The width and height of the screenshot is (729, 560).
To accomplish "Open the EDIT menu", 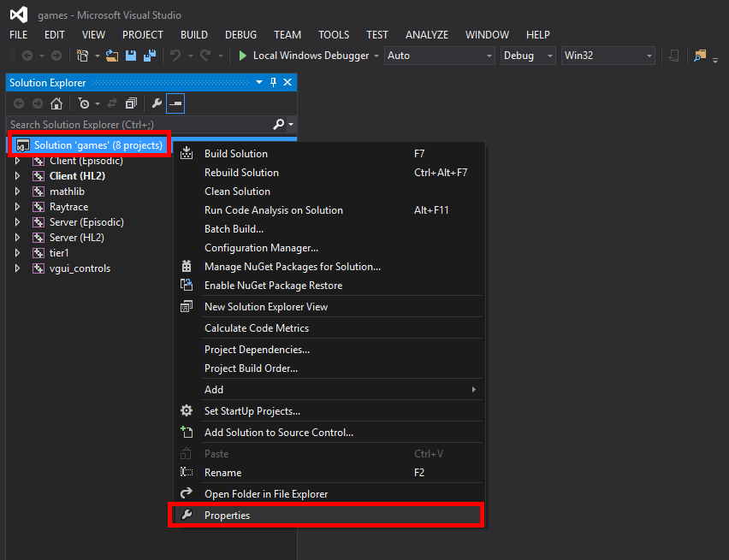I will [55, 35].
